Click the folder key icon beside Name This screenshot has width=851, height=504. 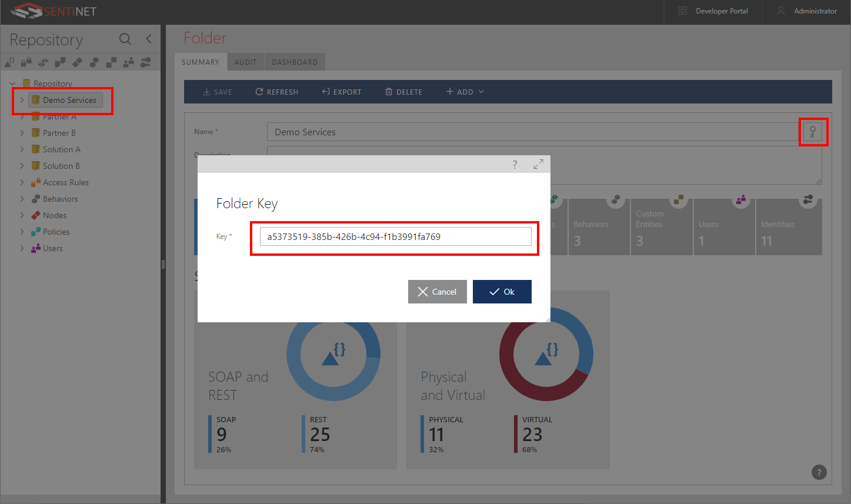812,132
